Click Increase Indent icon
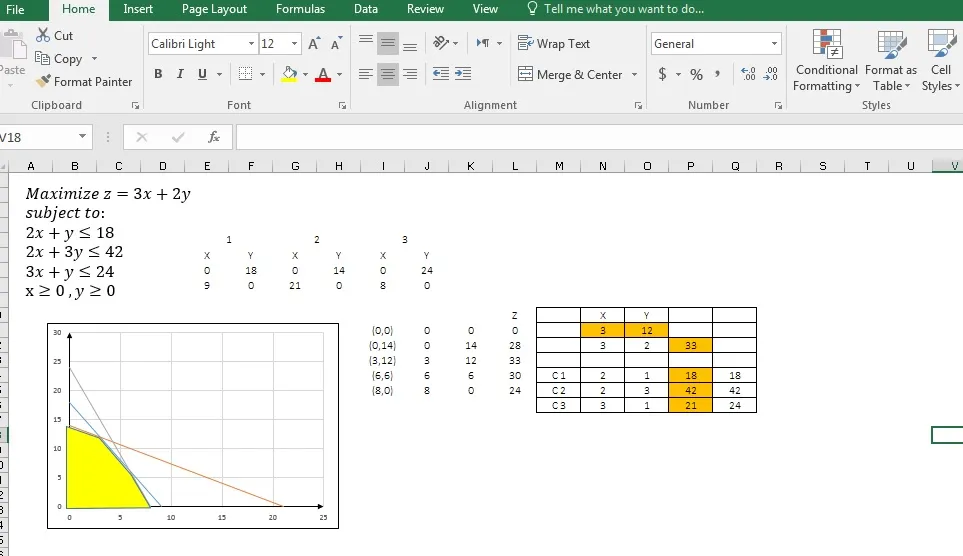 click(463, 74)
